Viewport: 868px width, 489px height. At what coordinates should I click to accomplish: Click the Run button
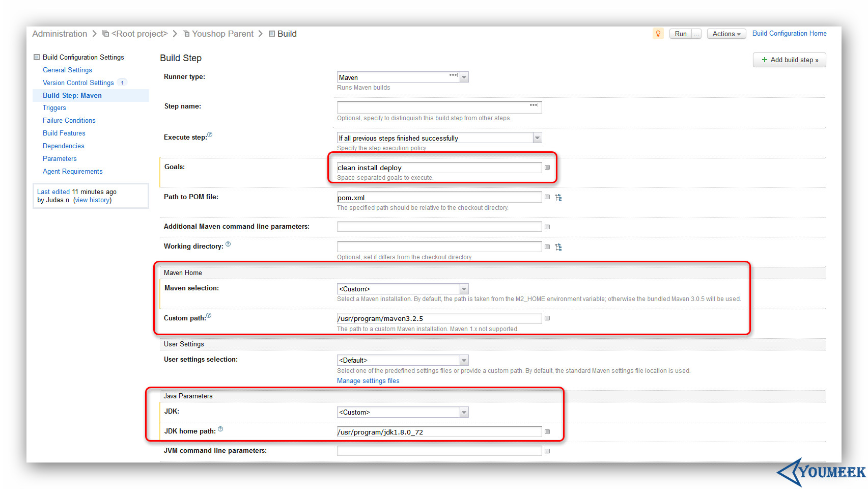681,34
